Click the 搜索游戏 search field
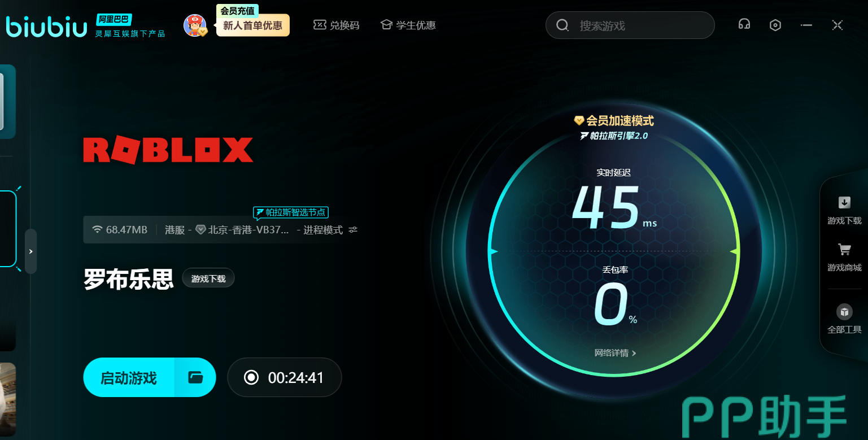Viewport: 868px width, 440px height. pos(638,25)
